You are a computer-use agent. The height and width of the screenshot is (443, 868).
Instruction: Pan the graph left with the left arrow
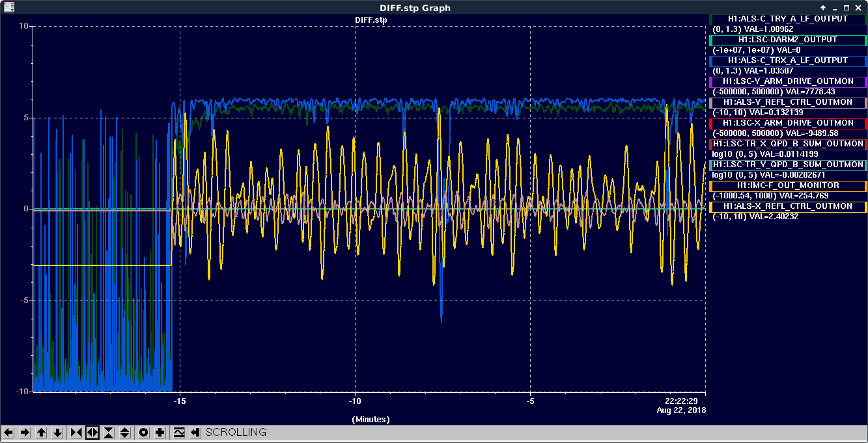(x=9, y=433)
